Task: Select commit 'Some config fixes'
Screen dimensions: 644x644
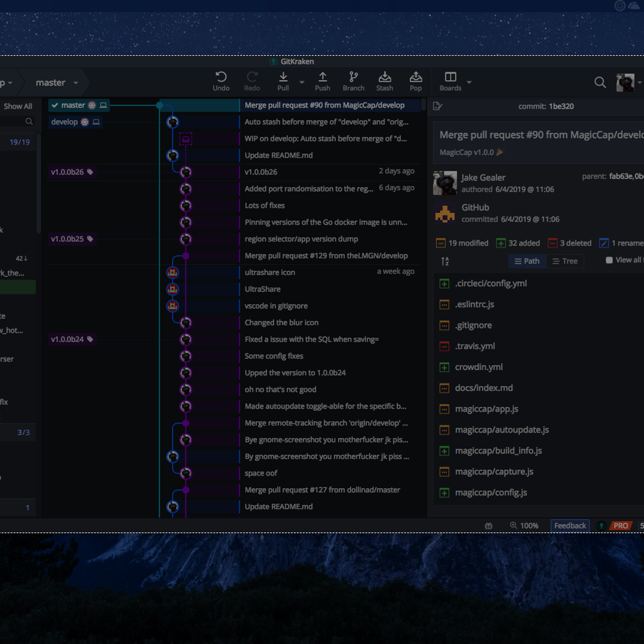Action: click(274, 356)
